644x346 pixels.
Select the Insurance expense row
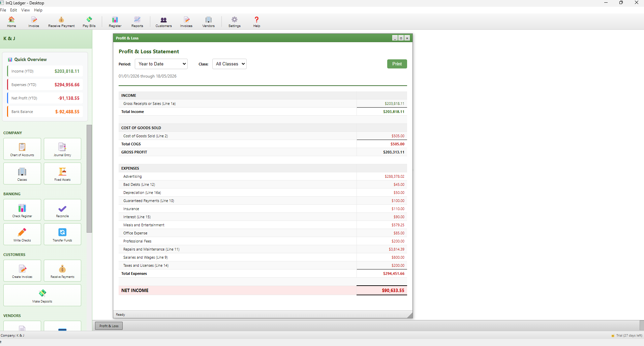pyautogui.click(x=263, y=209)
